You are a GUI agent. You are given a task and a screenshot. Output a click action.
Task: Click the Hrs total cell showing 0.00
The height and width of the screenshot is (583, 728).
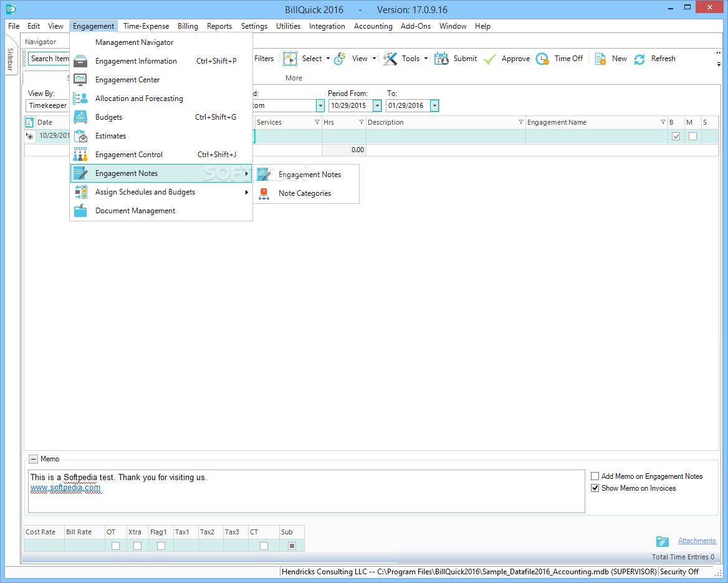click(343, 150)
